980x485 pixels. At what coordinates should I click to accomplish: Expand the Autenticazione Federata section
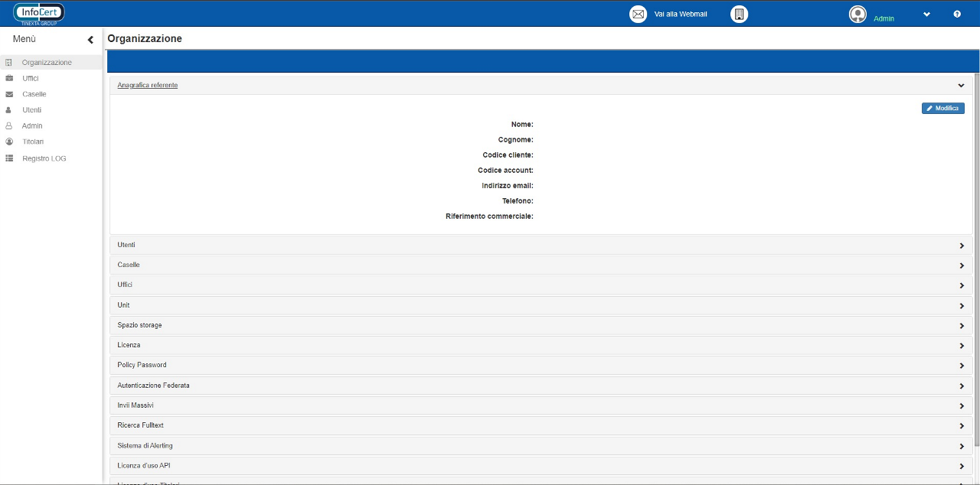[x=962, y=386]
